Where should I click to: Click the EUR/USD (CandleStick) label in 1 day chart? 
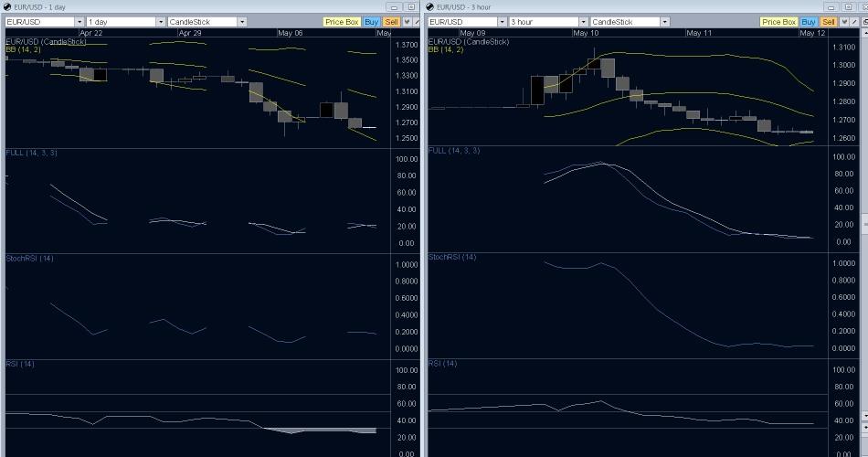tap(46, 41)
